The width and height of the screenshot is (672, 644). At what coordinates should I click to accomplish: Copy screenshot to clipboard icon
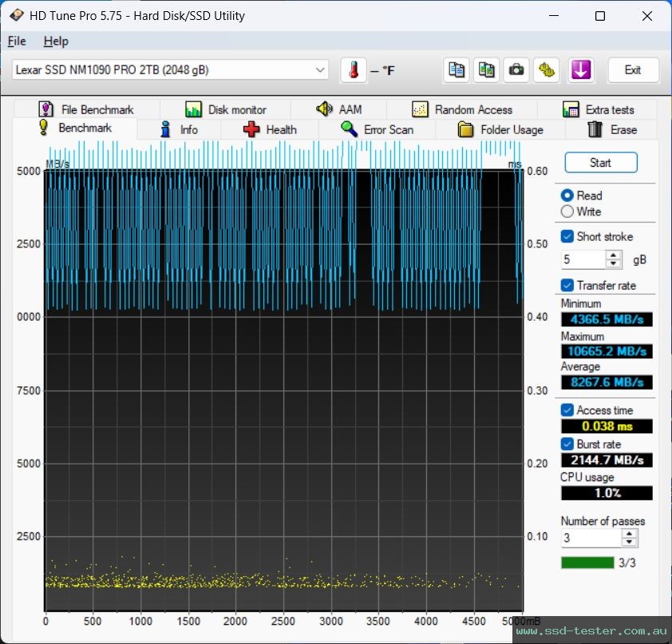487,70
